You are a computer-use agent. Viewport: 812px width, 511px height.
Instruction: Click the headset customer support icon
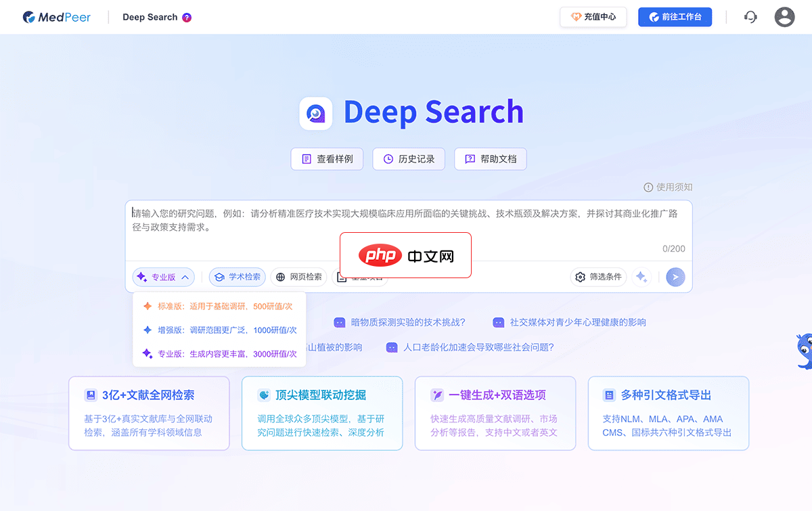tap(750, 17)
